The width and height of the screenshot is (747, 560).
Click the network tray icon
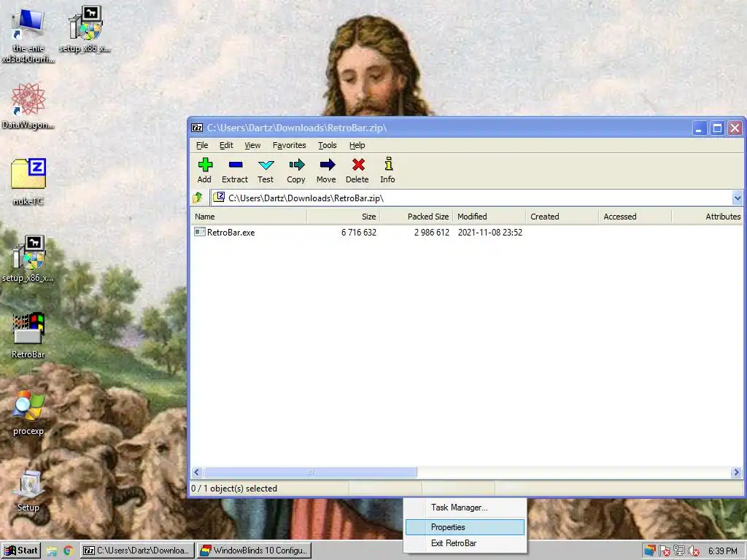coord(679,551)
